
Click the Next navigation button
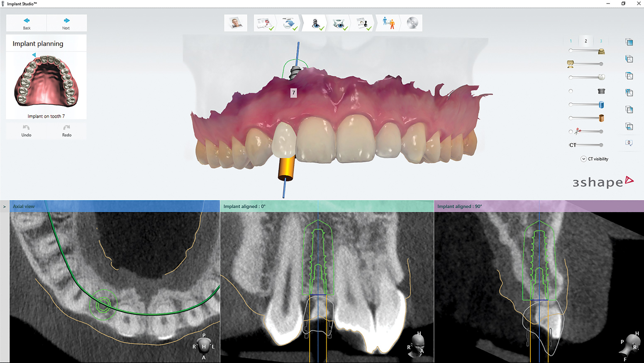click(66, 23)
